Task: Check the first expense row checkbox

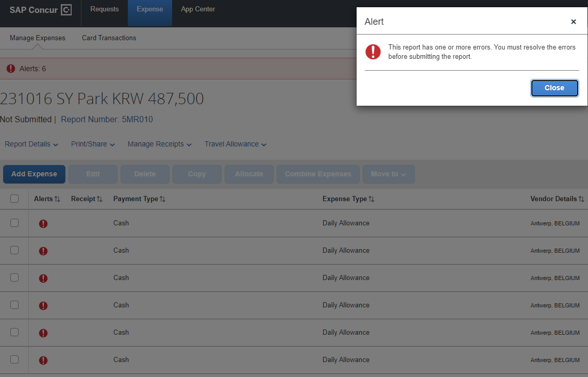Action: point(14,223)
